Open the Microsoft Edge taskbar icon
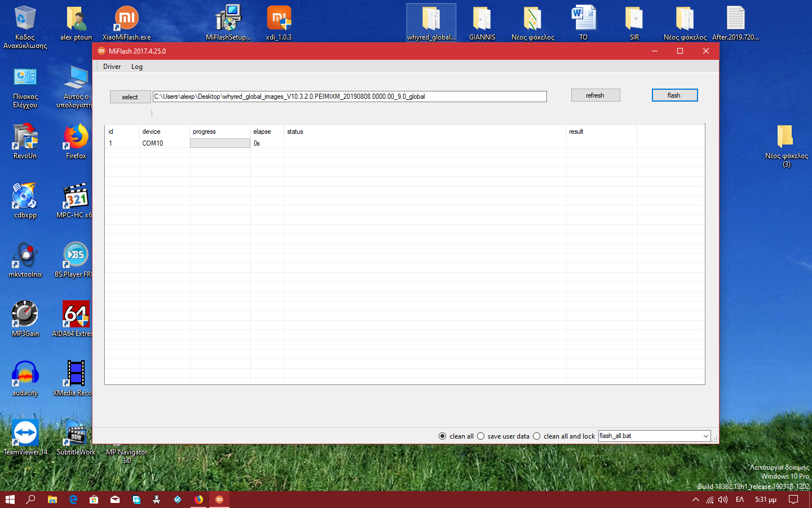This screenshot has height=508, width=812. tap(73, 500)
